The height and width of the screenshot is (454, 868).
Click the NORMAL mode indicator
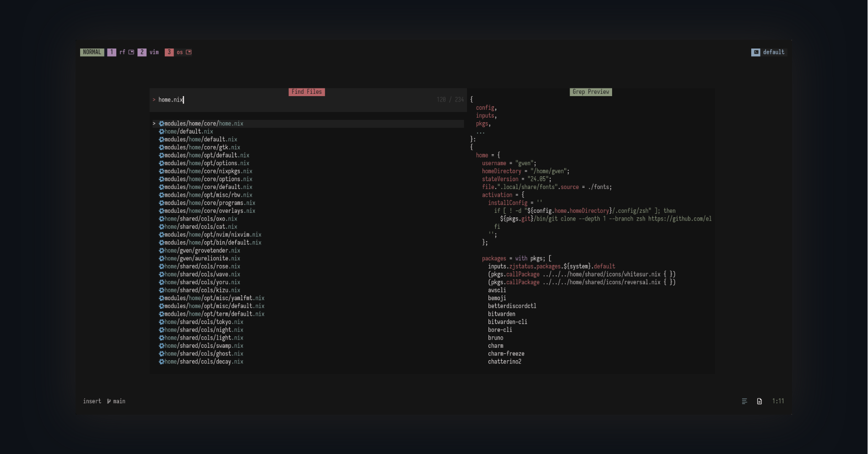92,52
